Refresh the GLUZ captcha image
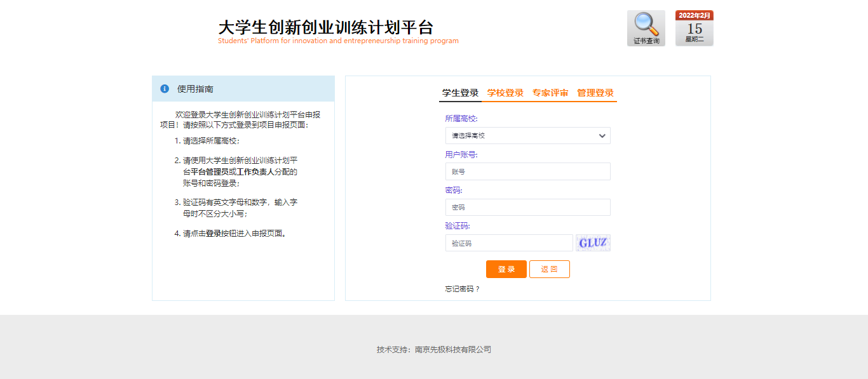 (592, 243)
